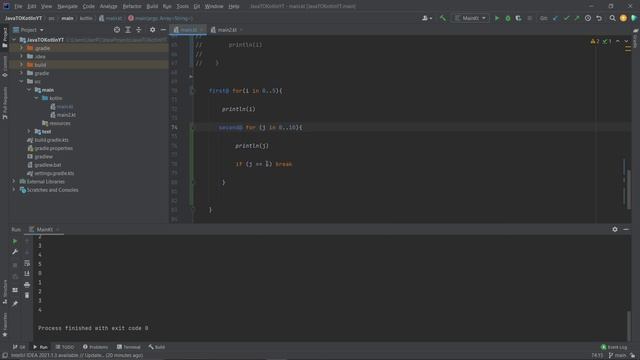Toggle scroll to end in Run console
This screenshot has width=640, height=360.
(x=27, y=273)
